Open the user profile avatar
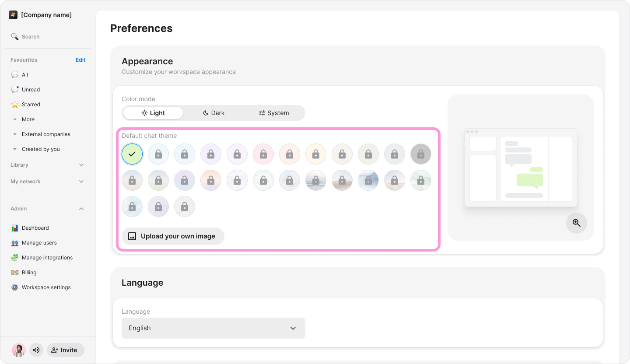The height and width of the screenshot is (364, 630). pyautogui.click(x=19, y=350)
